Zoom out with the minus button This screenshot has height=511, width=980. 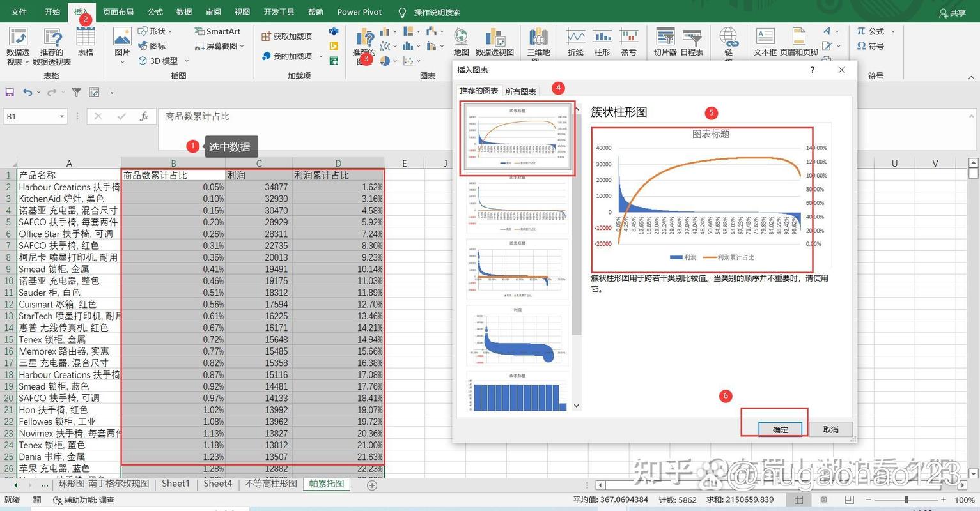click(870, 500)
